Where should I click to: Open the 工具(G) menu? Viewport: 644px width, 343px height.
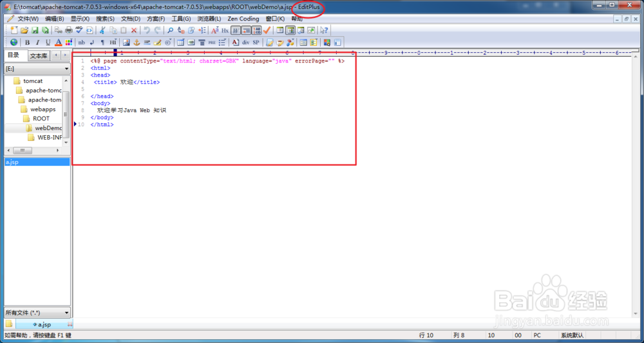[181, 19]
